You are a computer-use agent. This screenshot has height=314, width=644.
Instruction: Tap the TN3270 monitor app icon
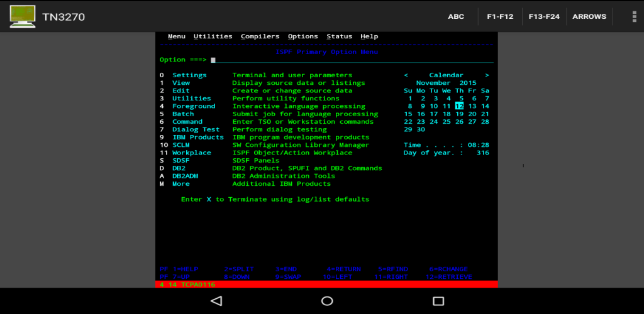tap(23, 16)
